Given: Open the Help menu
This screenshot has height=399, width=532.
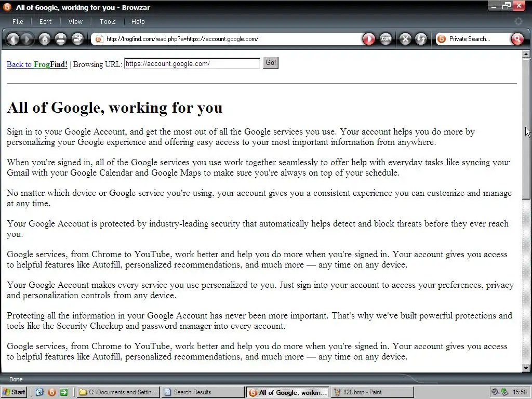Looking at the screenshot, I should (x=138, y=21).
